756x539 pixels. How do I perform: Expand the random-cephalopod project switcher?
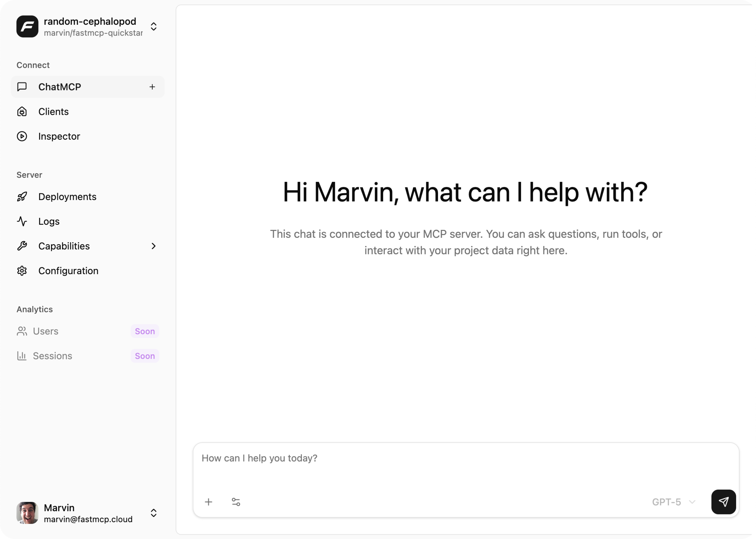coord(153,27)
